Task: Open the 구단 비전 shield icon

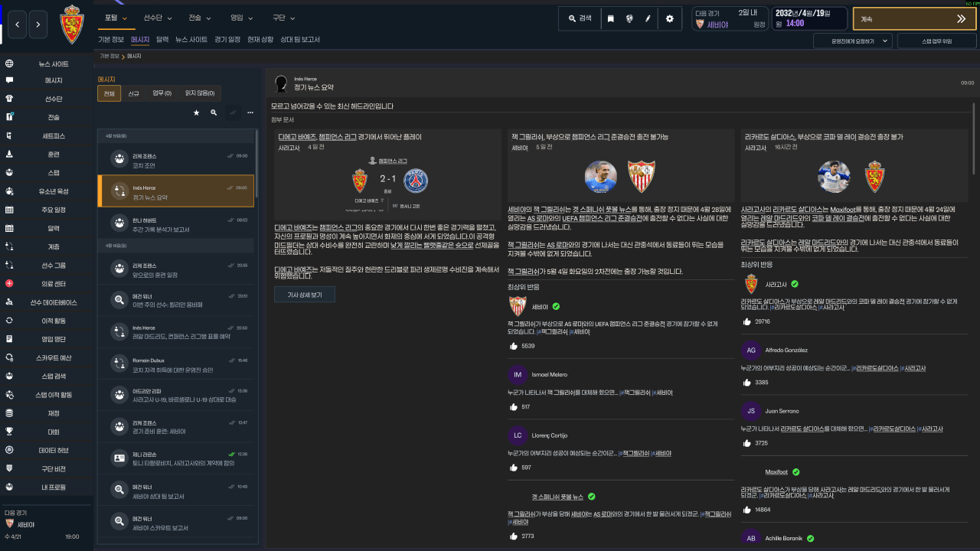Action: coord(9,468)
